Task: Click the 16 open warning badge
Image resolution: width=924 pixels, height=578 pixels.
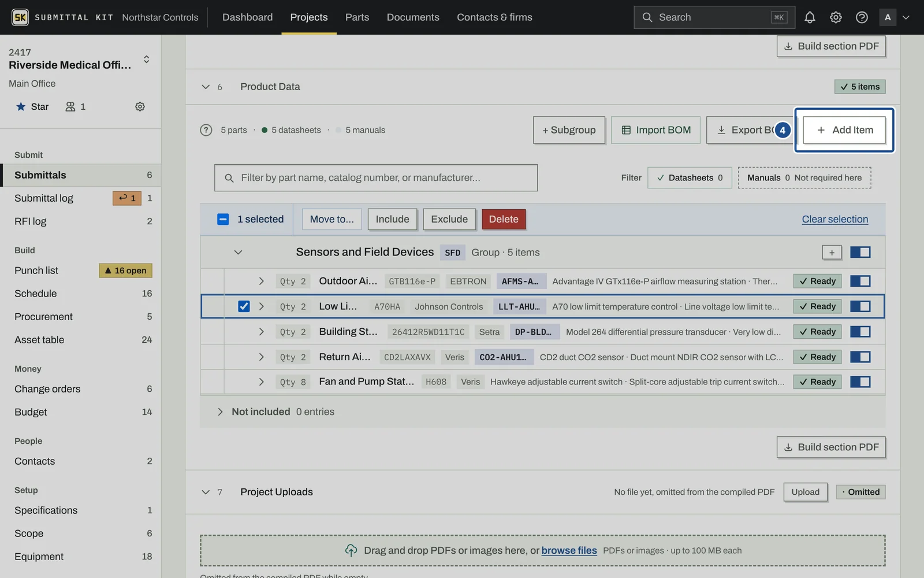Action: (x=126, y=271)
